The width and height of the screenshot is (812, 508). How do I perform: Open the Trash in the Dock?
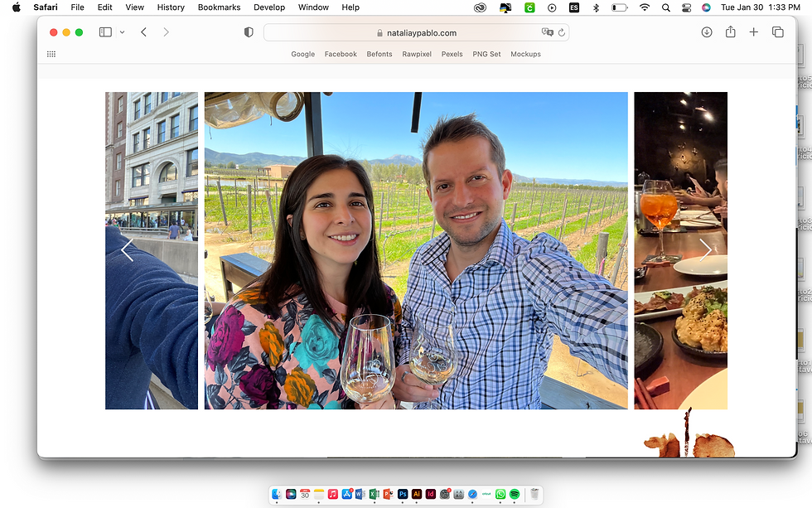click(x=534, y=494)
